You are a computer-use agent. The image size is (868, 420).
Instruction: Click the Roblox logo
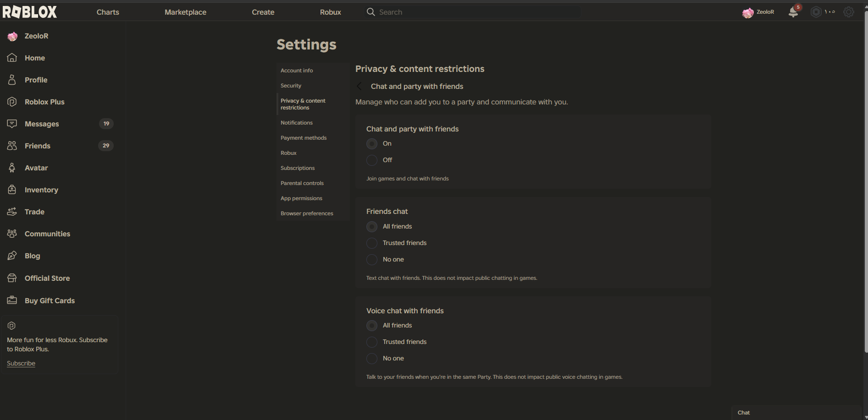[30, 12]
